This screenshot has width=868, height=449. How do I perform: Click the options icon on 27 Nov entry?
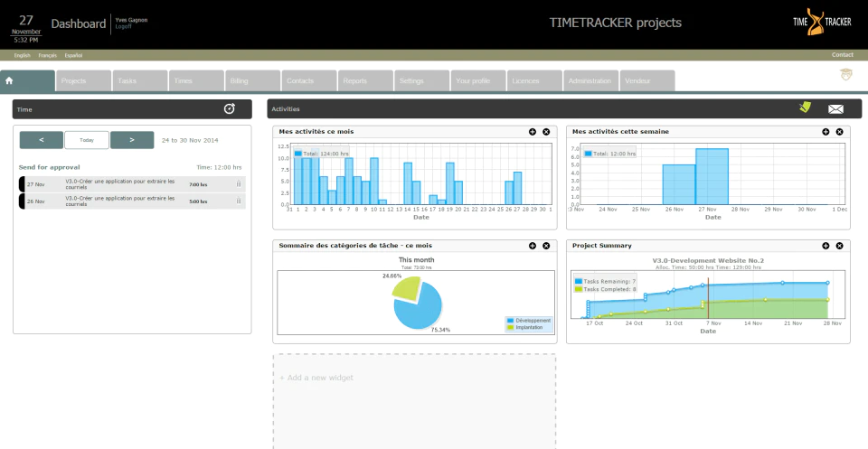[x=239, y=184]
